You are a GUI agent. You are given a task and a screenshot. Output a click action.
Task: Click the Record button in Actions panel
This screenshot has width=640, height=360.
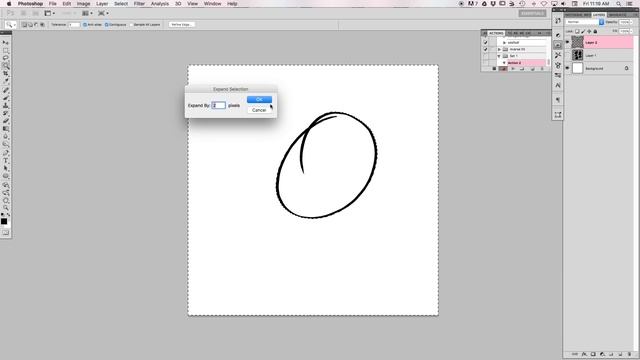503,69
